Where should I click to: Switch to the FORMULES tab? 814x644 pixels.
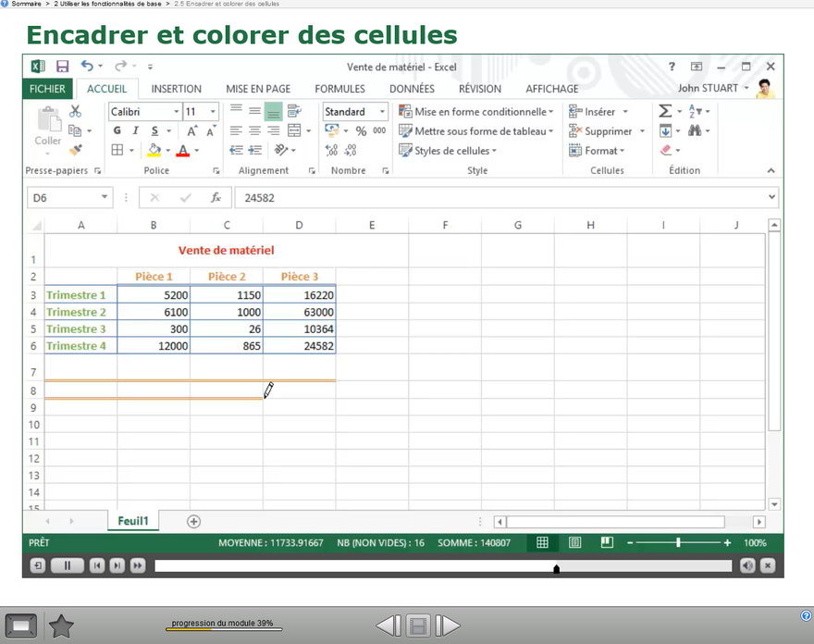tap(339, 89)
